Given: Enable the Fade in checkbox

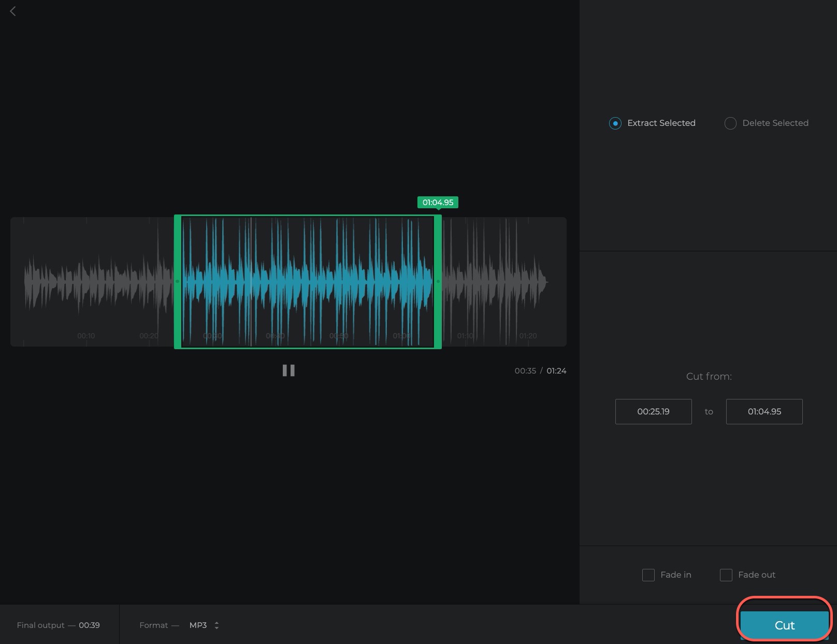Looking at the screenshot, I should 648,575.
